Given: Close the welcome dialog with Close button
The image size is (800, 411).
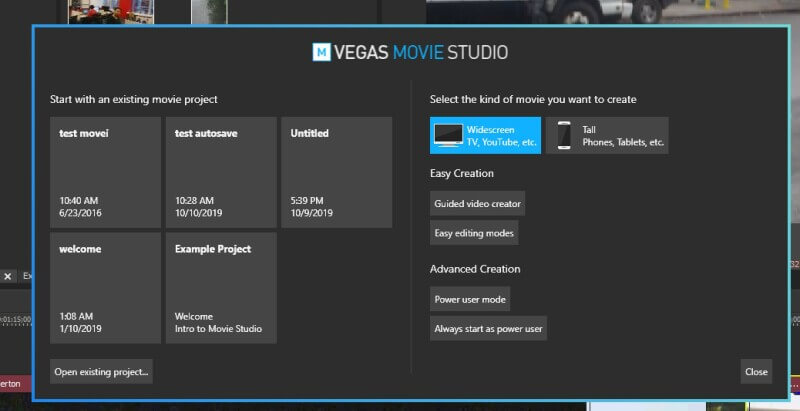Looking at the screenshot, I should (x=756, y=371).
